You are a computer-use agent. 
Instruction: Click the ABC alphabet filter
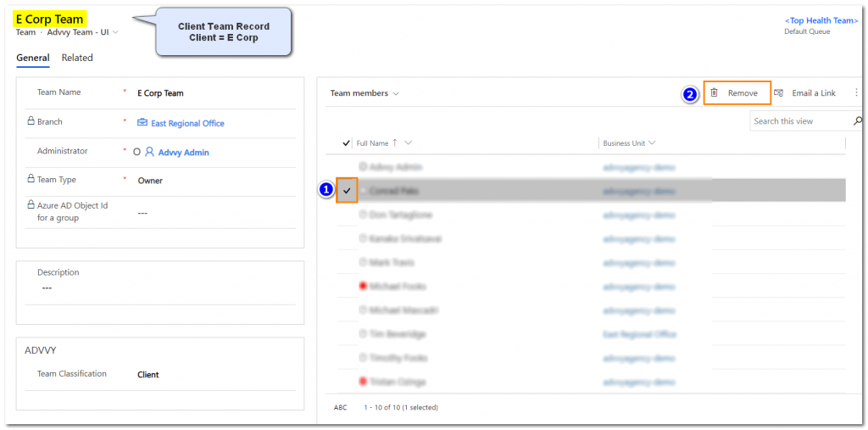(341, 407)
